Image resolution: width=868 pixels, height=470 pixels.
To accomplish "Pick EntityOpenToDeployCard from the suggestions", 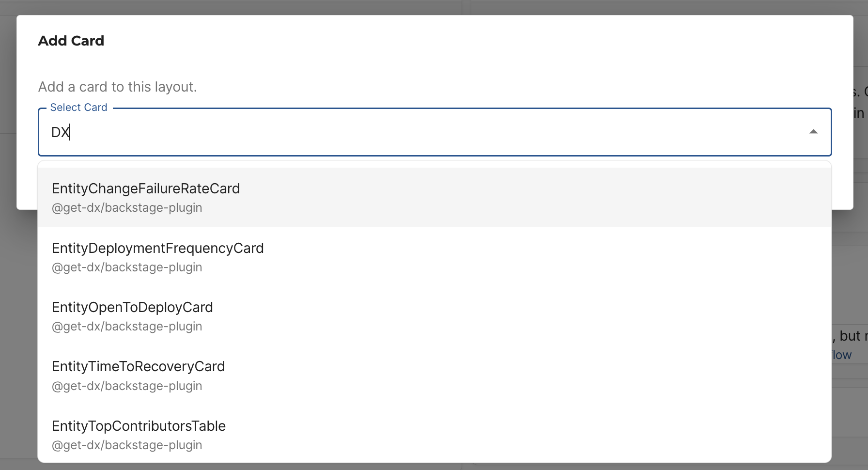I will (133, 307).
